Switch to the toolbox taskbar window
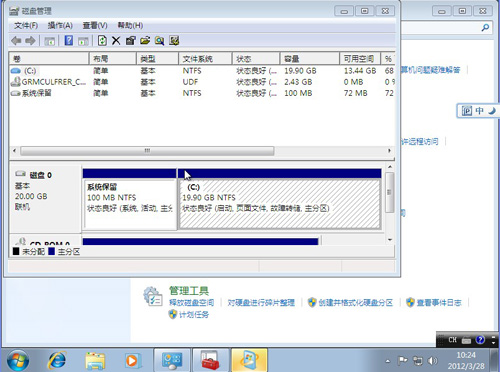 pos(210,360)
